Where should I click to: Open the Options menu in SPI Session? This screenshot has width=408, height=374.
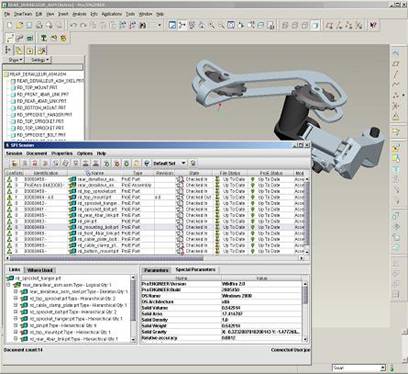coord(85,153)
